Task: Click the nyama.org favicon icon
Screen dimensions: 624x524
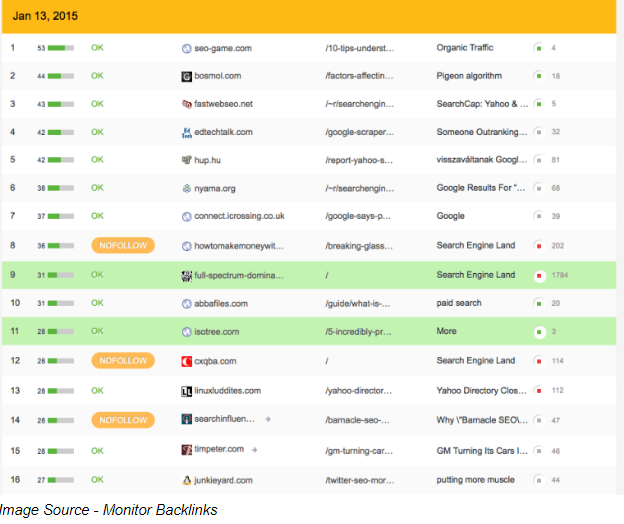Action: (186, 189)
